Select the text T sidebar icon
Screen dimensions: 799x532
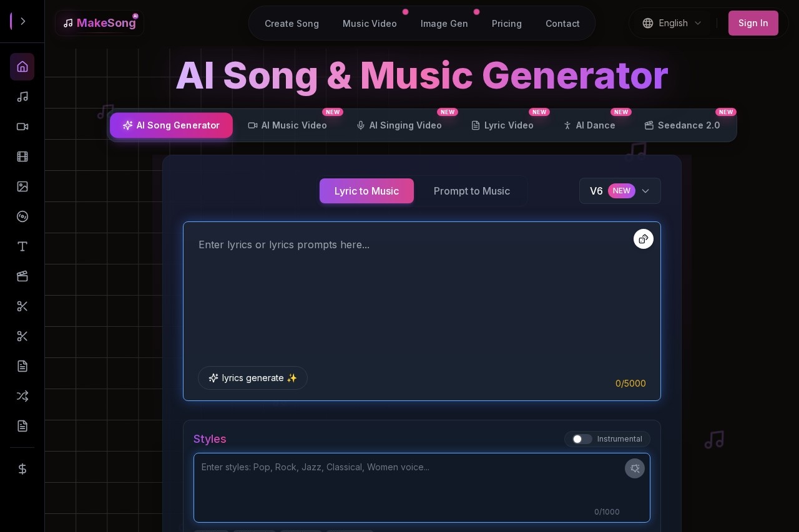pyautogui.click(x=22, y=246)
